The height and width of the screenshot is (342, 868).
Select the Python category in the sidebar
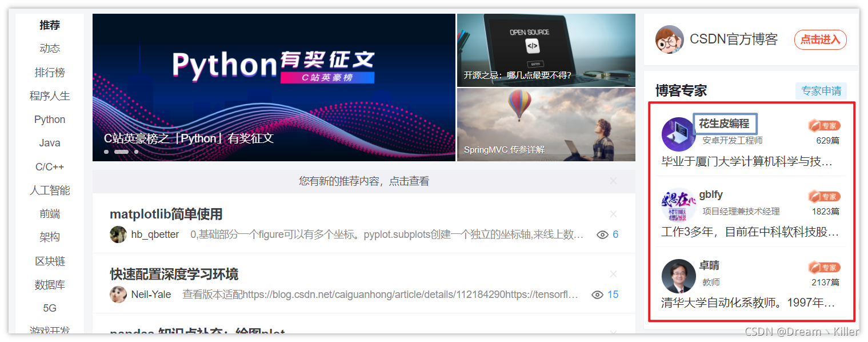coord(50,120)
